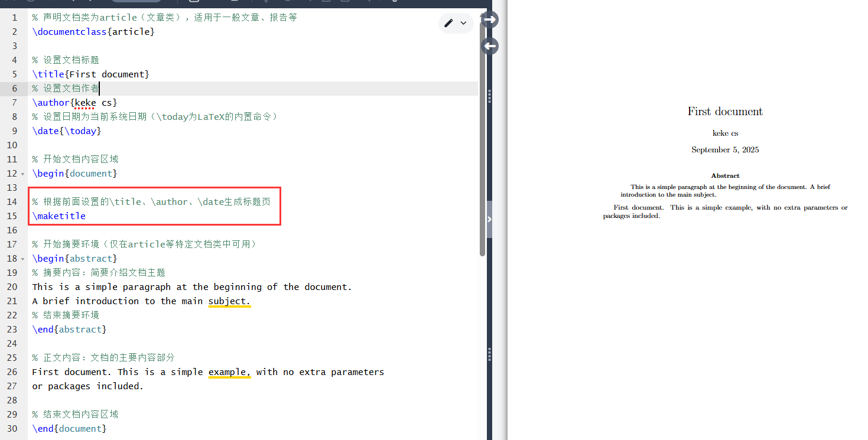This screenshot has height=440, width=868.
Task: Click the \begin{abstract} command
Action: pos(74,259)
